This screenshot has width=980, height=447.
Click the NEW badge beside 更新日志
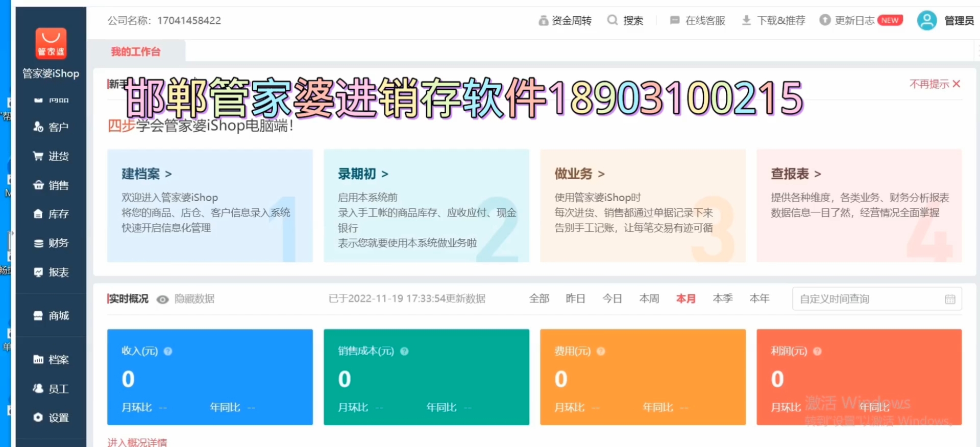coord(890,20)
